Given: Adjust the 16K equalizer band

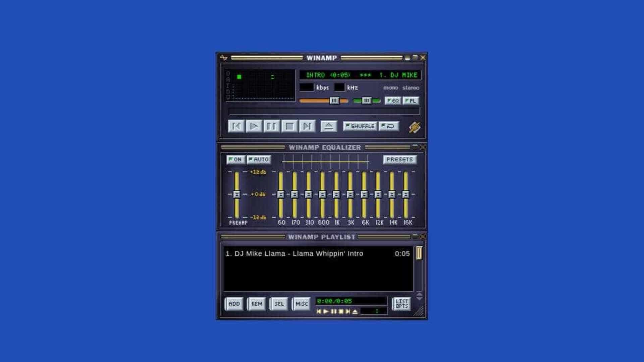Looking at the screenshot, I should [x=406, y=194].
